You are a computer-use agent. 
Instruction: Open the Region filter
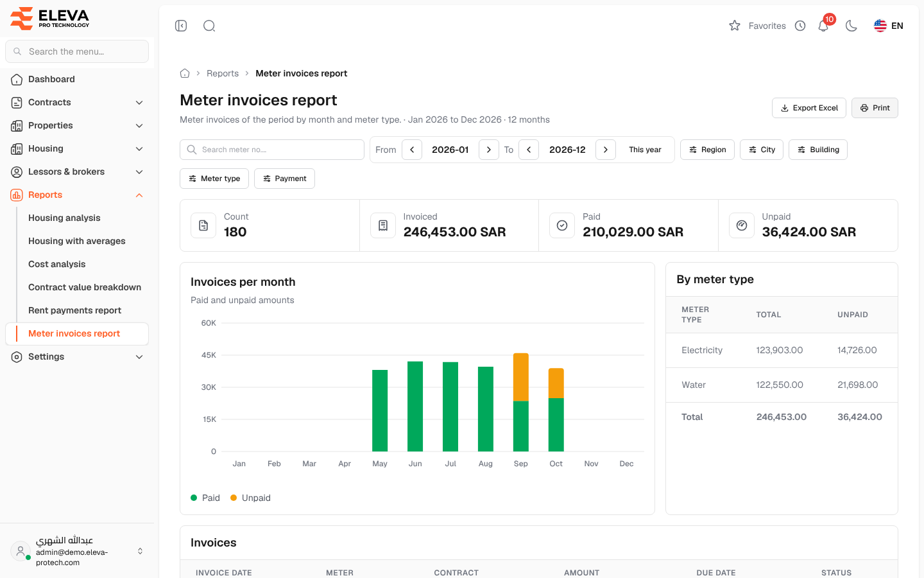pyautogui.click(x=707, y=150)
